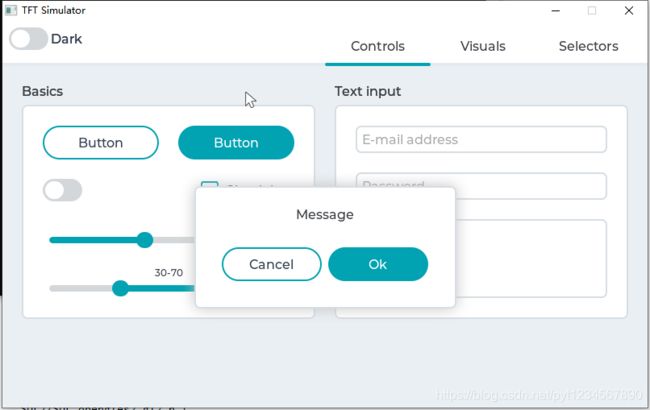This screenshot has height=410, width=650.
Task: Click the 30-70 range slider's left knob
Action: (x=120, y=288)
